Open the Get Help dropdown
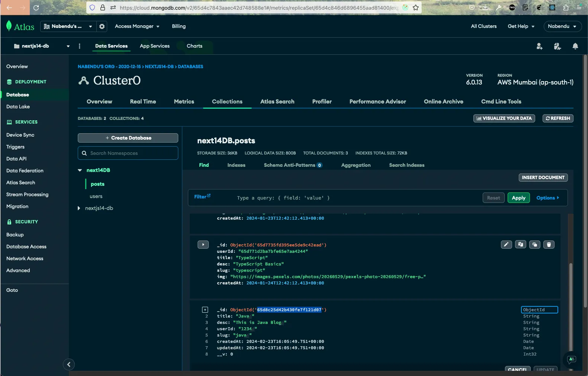 (x=521, y=26)
